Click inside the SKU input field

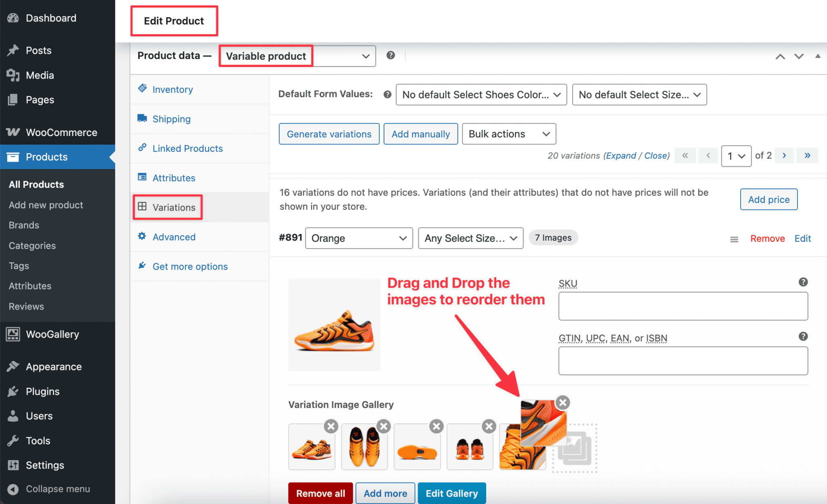(x=682, y=306)
